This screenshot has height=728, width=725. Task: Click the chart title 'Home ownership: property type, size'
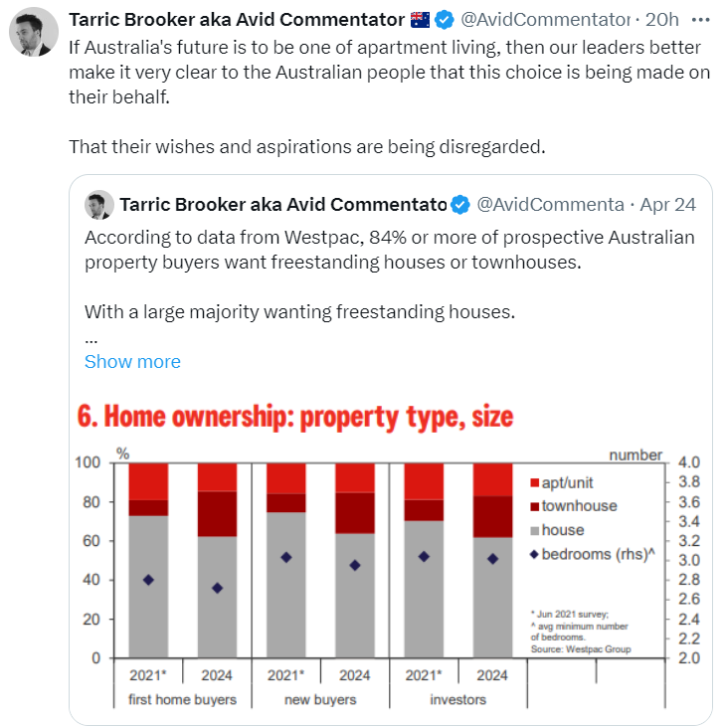pos(295,416)
